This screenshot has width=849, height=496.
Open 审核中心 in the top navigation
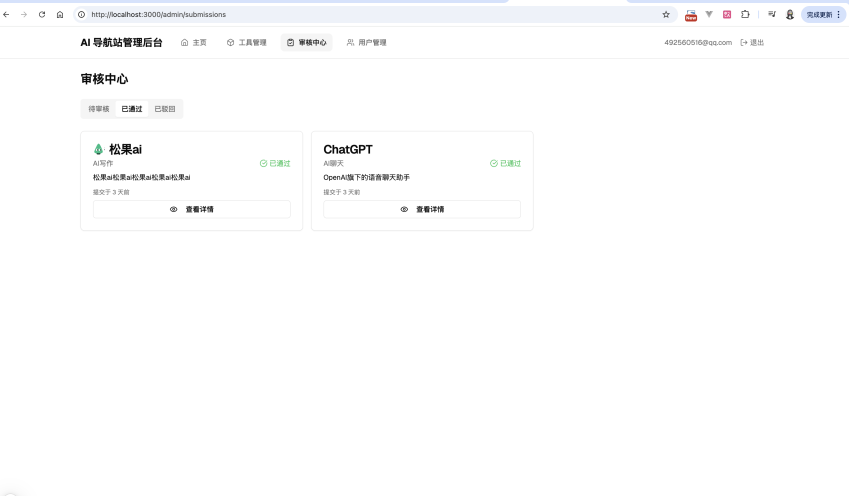306,43
